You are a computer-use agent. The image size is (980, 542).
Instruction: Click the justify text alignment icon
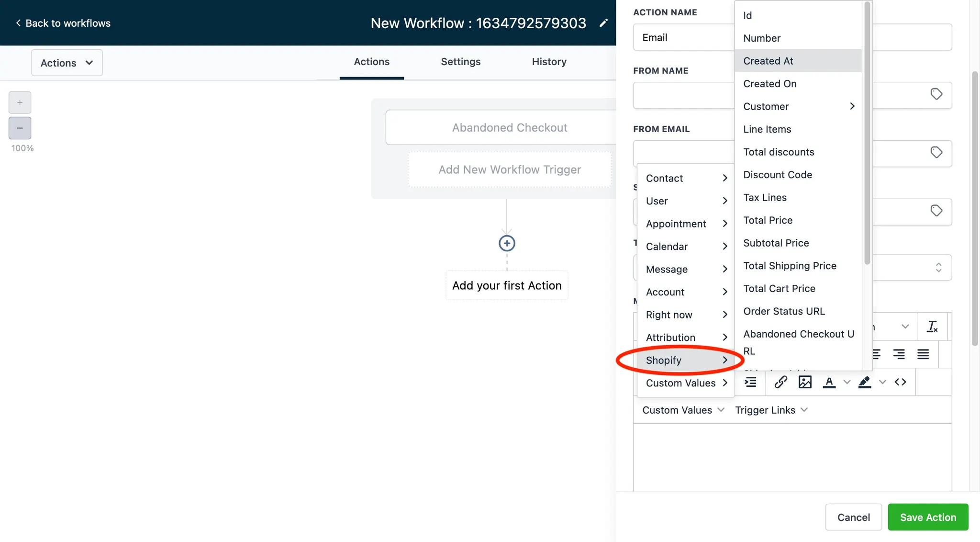[923, 354]
